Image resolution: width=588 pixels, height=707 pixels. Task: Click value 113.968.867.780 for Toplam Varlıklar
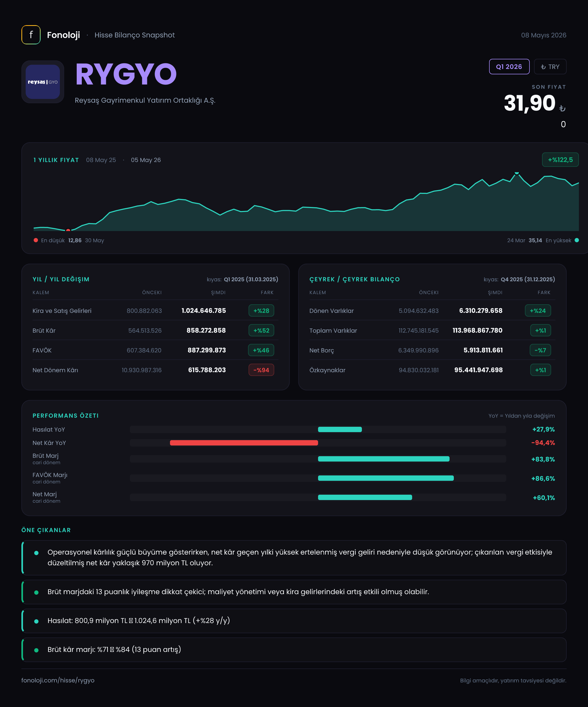[x=477, y=330]
